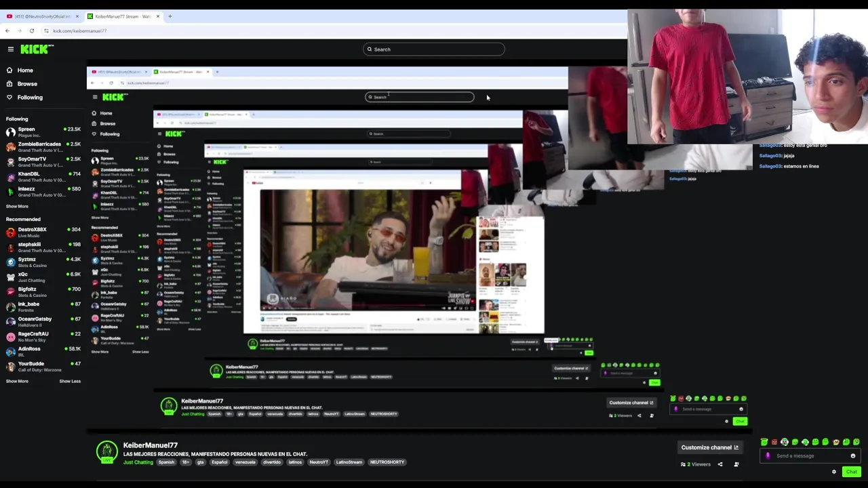
Task: Select the Spanish tag
Action: pyautogui.click(x=166, y=462)
